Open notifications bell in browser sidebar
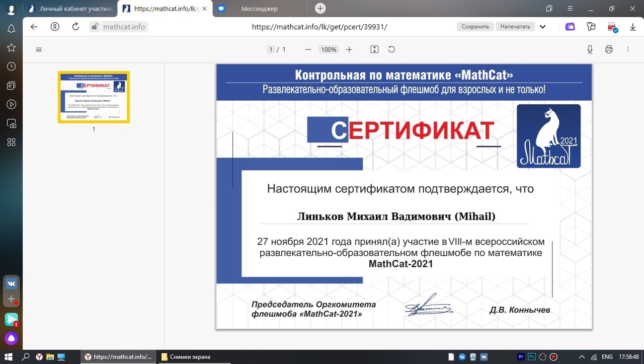This screenshot has height=364, width=644. [11, 29]
